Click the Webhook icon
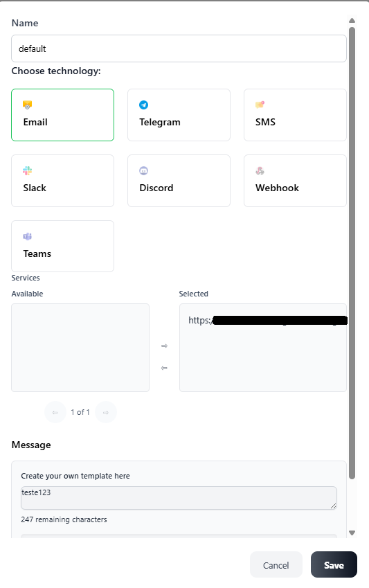The width and height of the screenshot is (369, 588). click(x=260, y=170)
